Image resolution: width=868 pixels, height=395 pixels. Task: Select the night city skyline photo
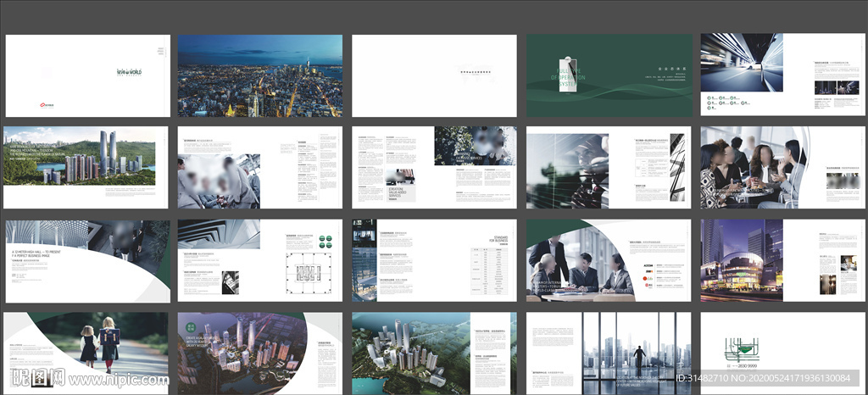click(259, 75)
